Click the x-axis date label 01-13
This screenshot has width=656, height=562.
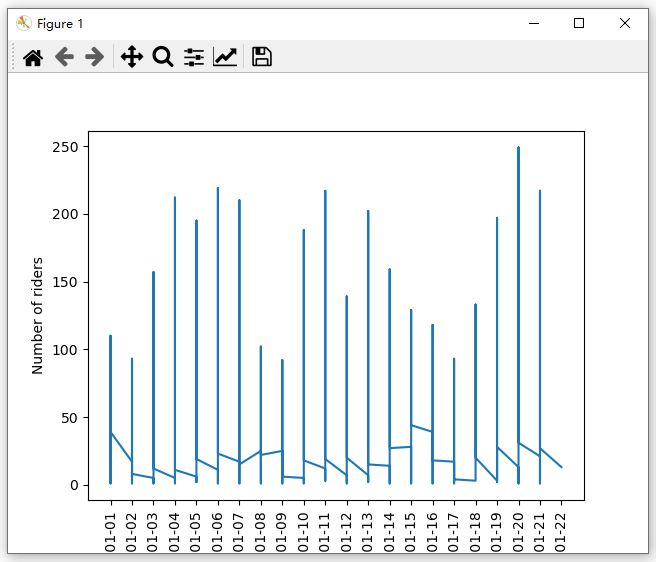[x=368, y=532]
